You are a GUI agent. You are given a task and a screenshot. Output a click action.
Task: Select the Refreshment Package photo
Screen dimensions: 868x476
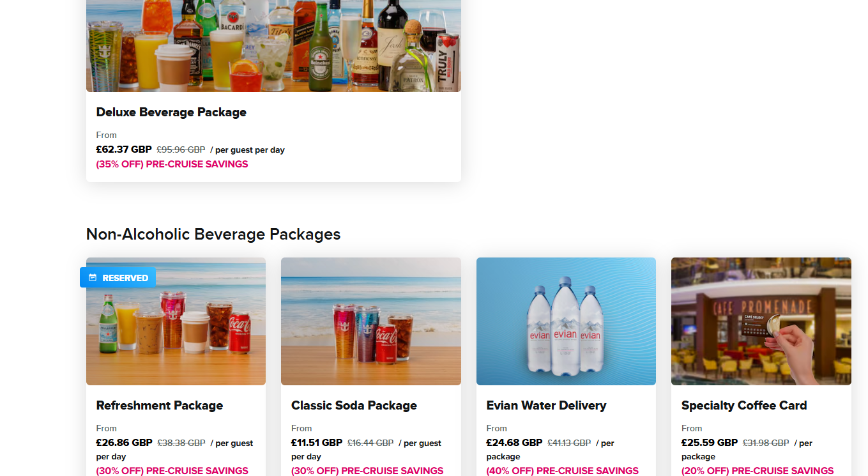(x=176, y=321)
